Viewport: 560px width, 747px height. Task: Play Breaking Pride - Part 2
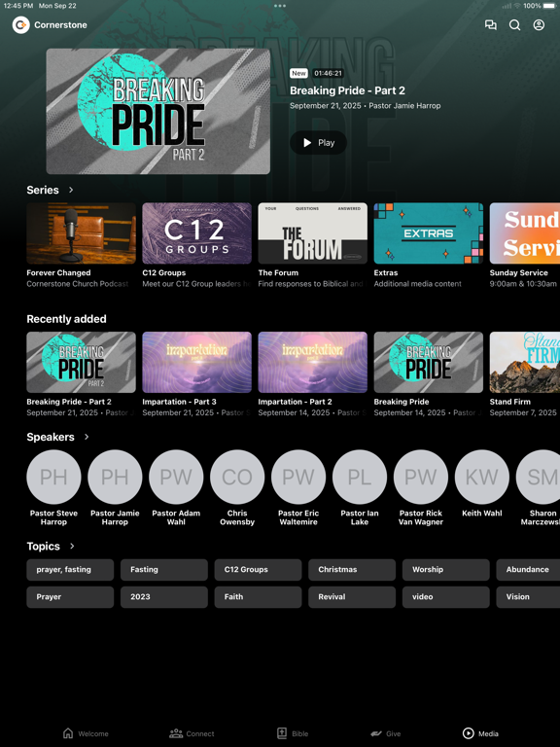coord(318,142)
